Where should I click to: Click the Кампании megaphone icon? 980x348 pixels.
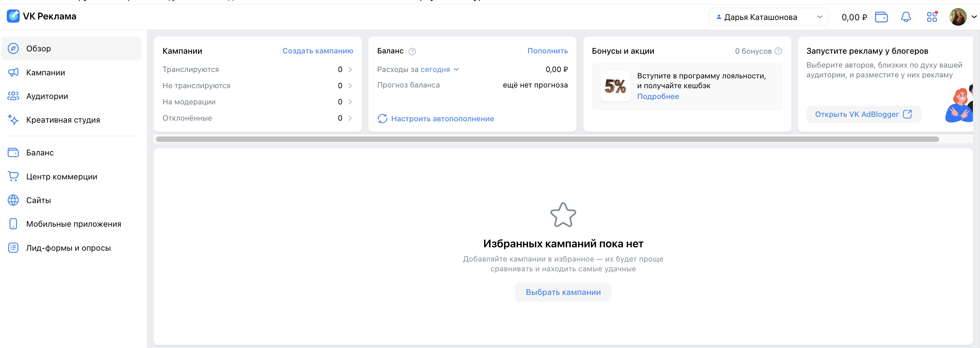(13, 72)
